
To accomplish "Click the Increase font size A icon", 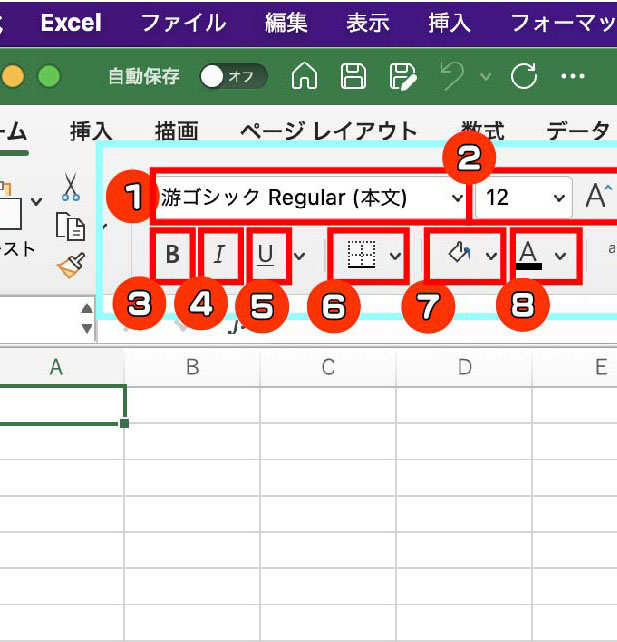I will point(599,197).
